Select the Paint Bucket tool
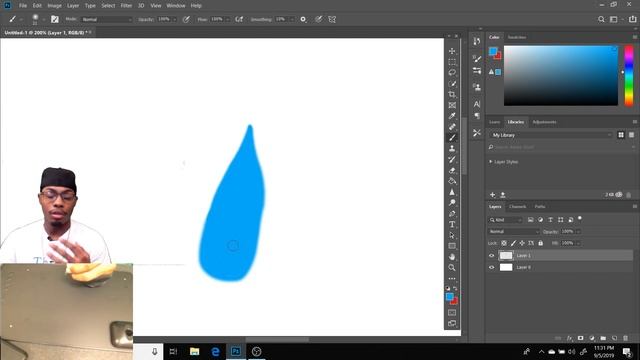The height and width of the screenshot is (360, 640). (452, 181)
